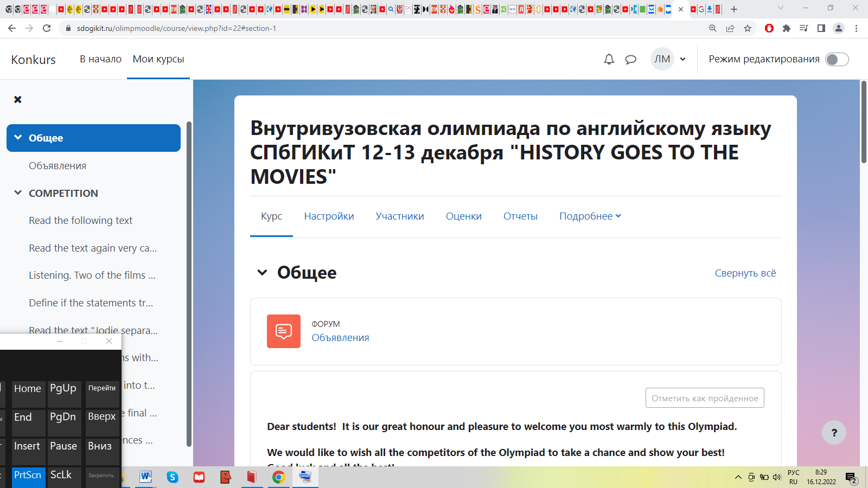Screen dimensions: 868x488
Task: Switch to the Курс tab
Action: [x=271, y=216]
